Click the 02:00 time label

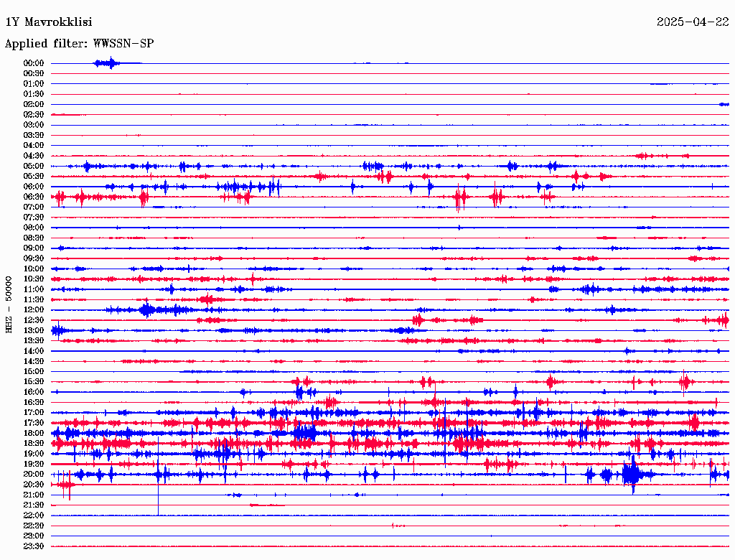click(34, 105)
